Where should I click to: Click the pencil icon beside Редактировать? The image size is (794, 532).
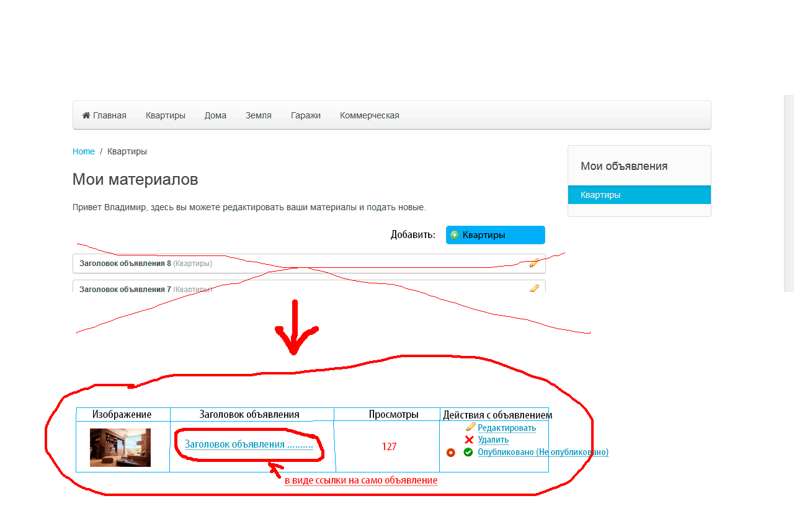471,427
